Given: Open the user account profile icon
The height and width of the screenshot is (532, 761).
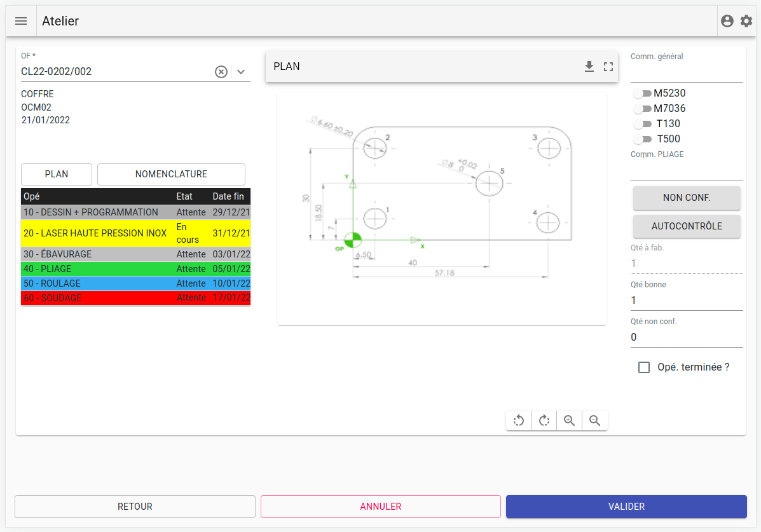Looking at the screenshot, I should (727, 21).
